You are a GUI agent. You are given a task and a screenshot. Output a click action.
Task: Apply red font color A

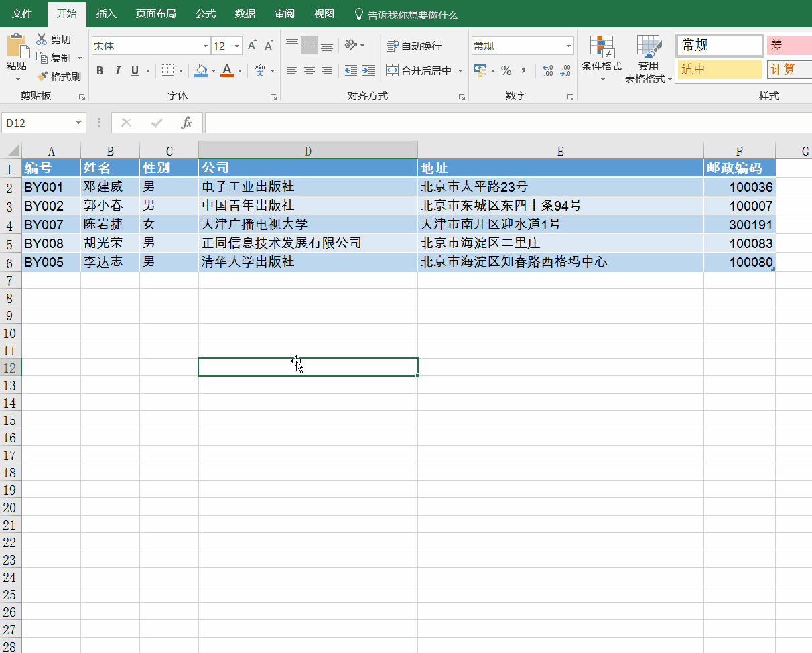pos(226,70)
